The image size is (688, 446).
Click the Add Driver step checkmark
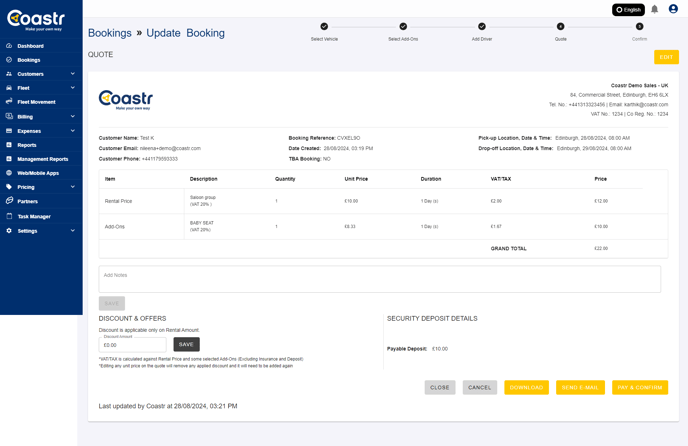(482, 26)
